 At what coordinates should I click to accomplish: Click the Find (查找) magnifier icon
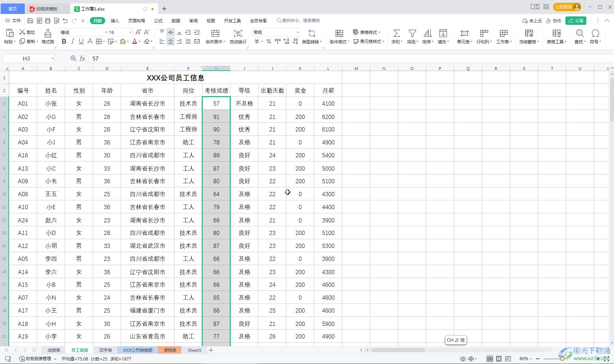click(580, 34)
